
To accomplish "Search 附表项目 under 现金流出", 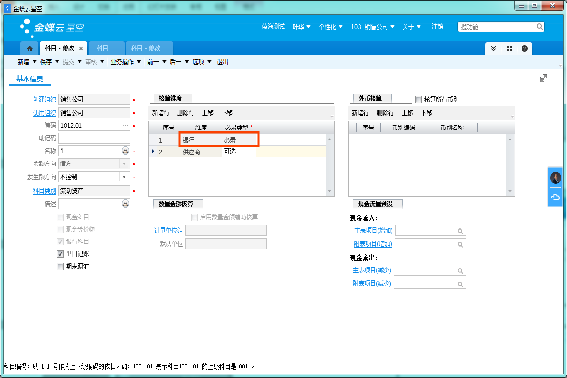I will 460,284.
